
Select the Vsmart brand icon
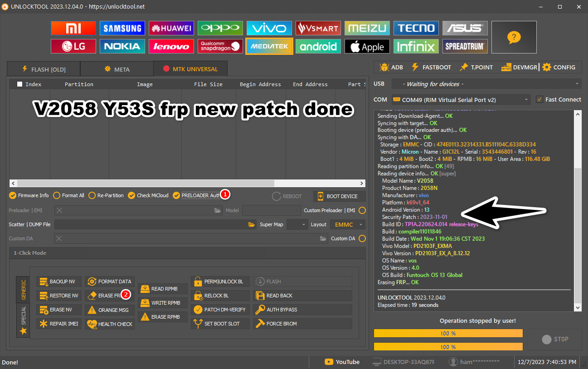tap(318, 28)
